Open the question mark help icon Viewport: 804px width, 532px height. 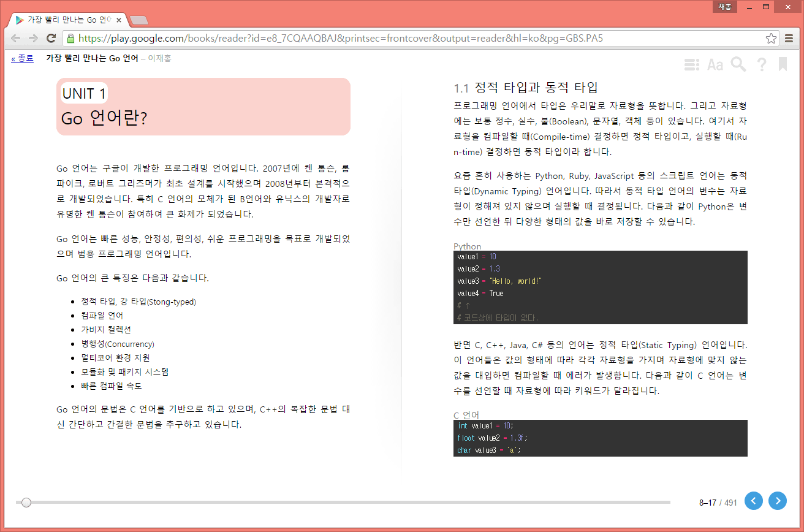click(x=761, y=64)
